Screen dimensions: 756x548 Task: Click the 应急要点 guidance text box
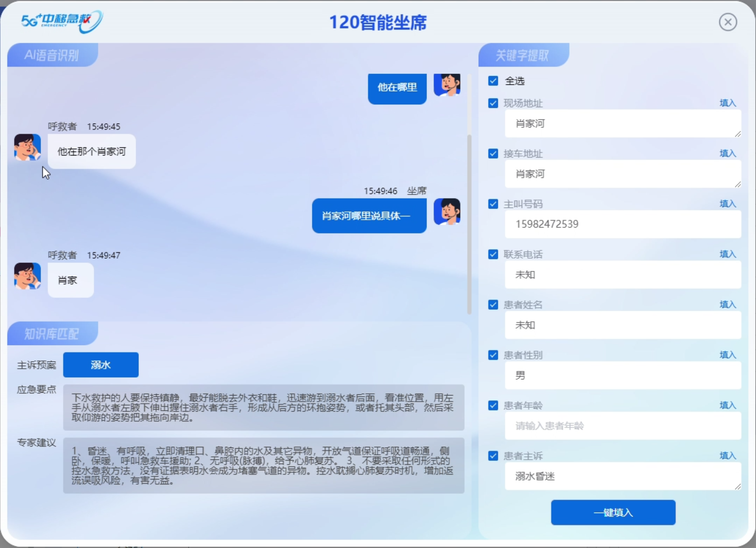pos(264,408)
